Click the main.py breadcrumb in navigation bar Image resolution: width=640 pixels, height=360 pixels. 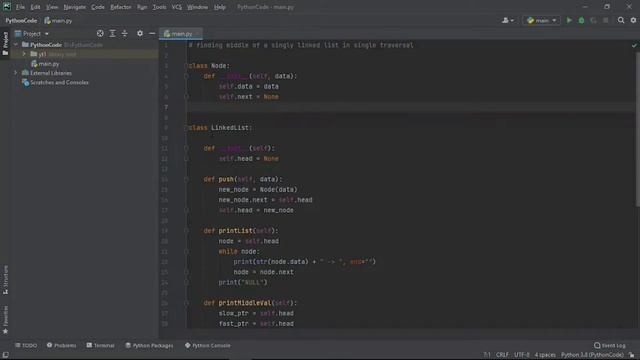pos(58,20)
